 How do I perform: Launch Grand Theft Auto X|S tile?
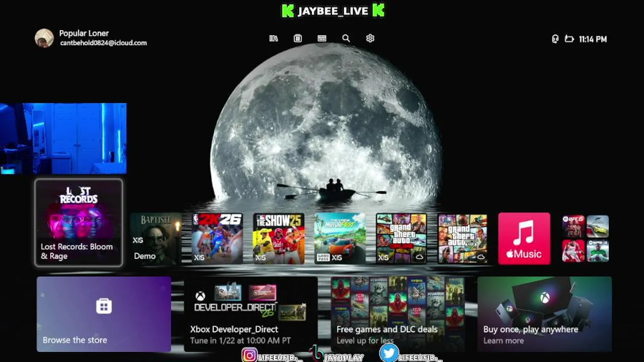point(401,238)
